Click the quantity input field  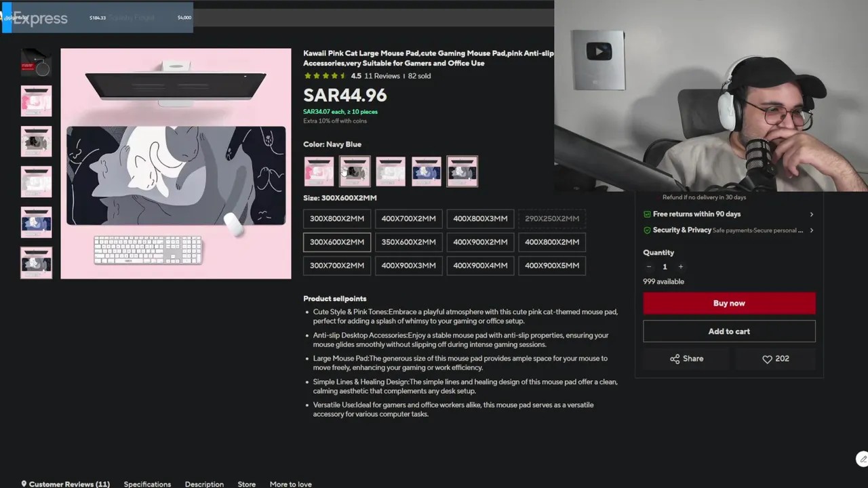click(x=665, y=266)
